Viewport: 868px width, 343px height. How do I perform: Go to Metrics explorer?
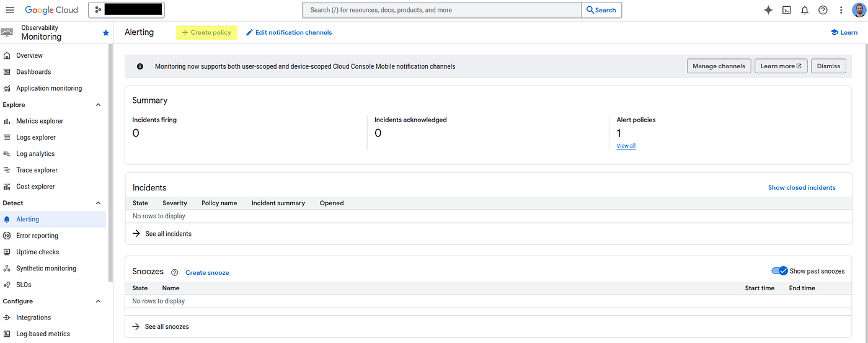(40, 121)
